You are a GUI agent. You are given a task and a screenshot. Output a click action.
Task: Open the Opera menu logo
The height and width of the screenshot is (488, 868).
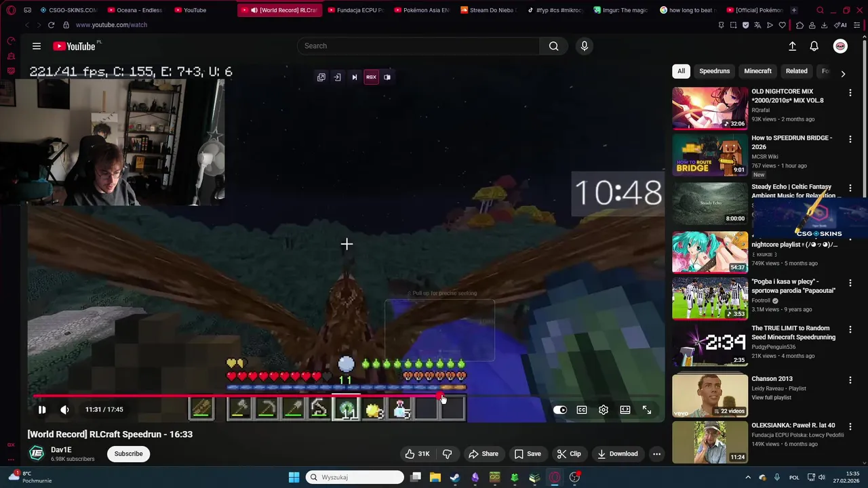point(12,10)
